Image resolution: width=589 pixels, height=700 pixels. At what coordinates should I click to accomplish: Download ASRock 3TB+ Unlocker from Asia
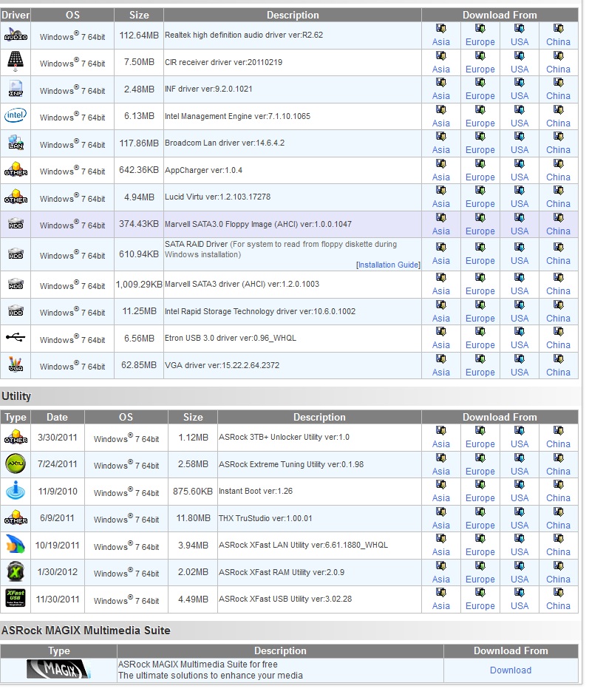pyautogui.click(x=441, y=444)
